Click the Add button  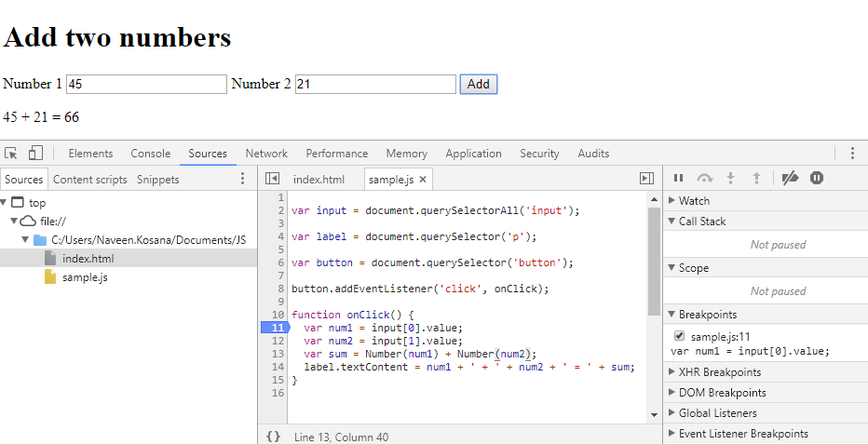(x=478, y=85)
